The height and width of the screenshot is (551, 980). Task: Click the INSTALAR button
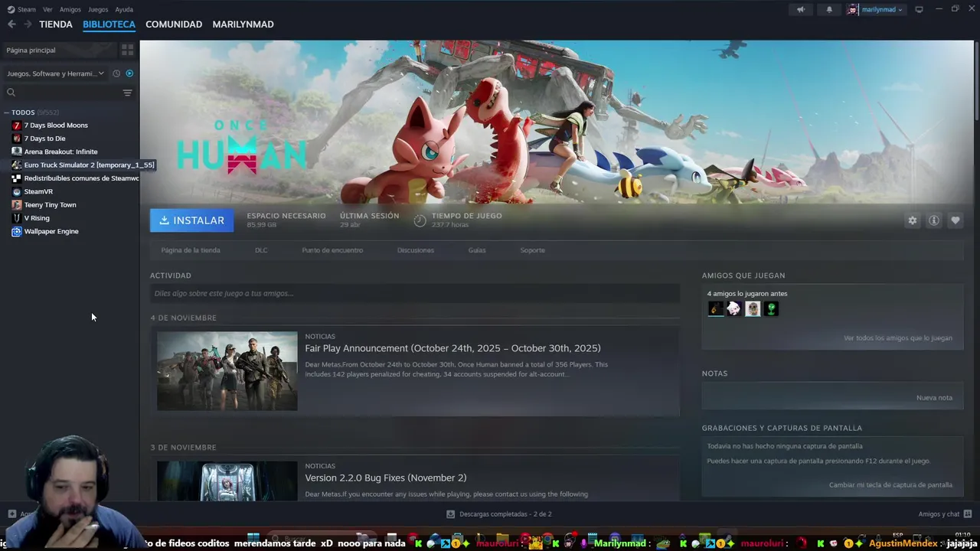[x=192, y=220]
